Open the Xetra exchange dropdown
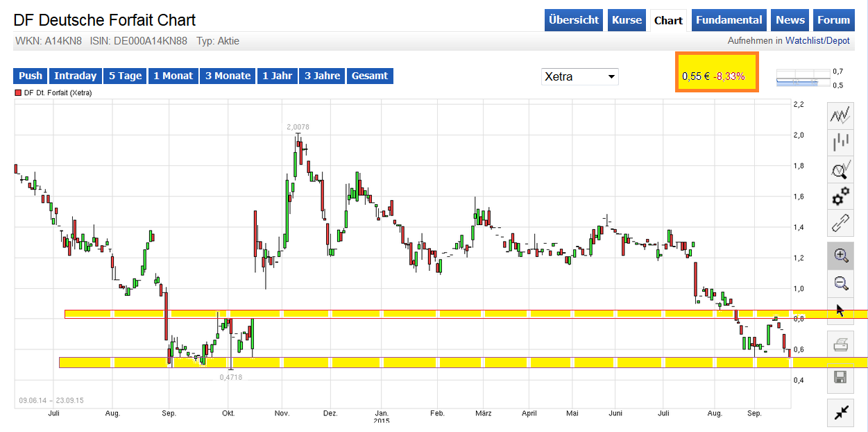Image resolution: width=868 pixels, height=432 pixels. [x=579, y=76]
